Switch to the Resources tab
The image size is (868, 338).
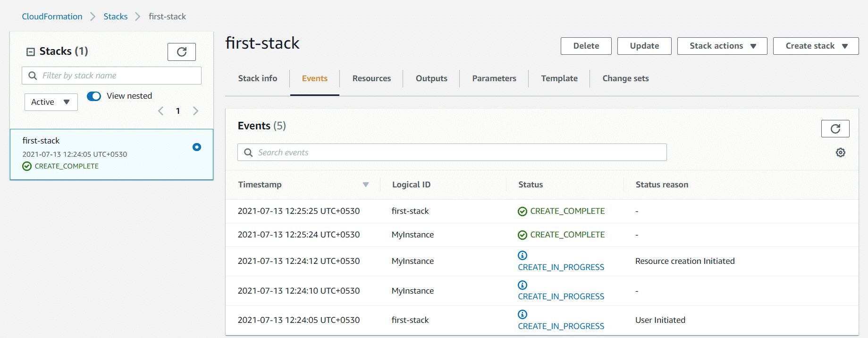coord(371,78)
